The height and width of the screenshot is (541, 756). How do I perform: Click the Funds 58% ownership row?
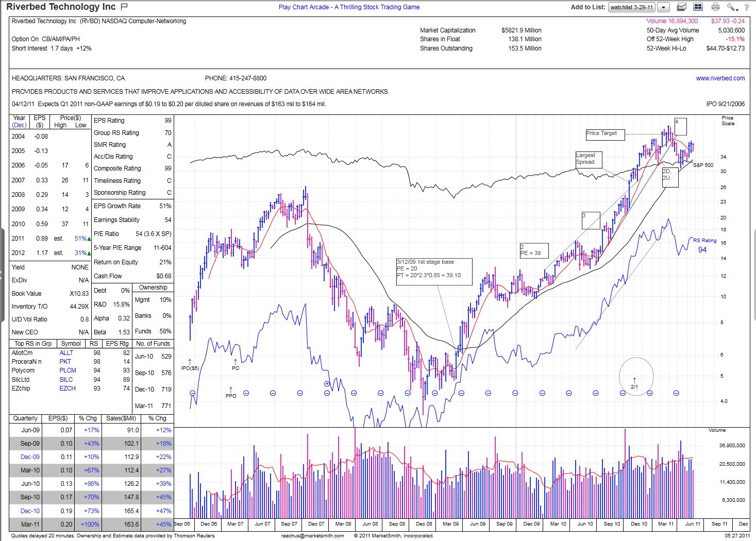pyautogui.click(x=153, y=331)
